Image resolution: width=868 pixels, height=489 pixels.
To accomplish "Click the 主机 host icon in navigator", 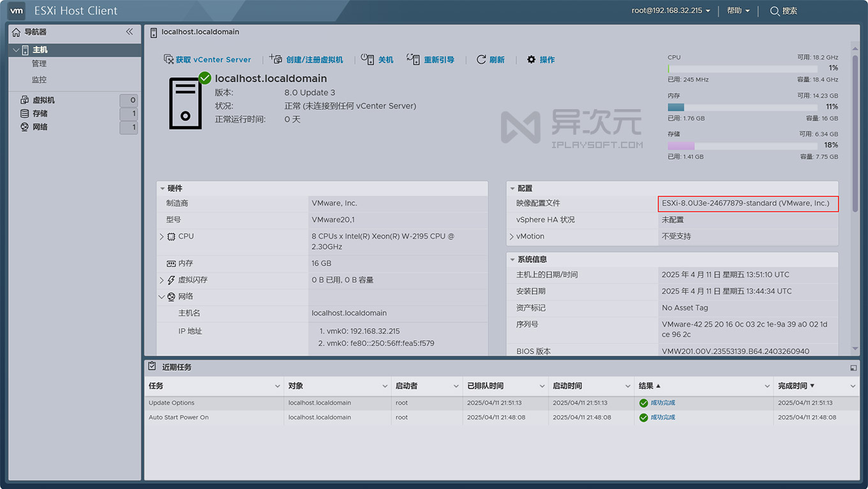I will pyautogui.click(x=24, y=50).
